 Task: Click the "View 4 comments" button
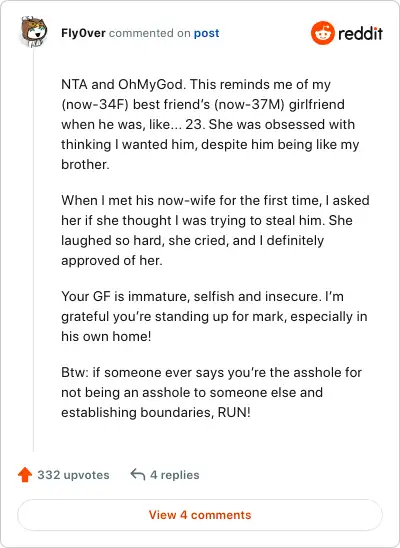[x=200, y=515]
